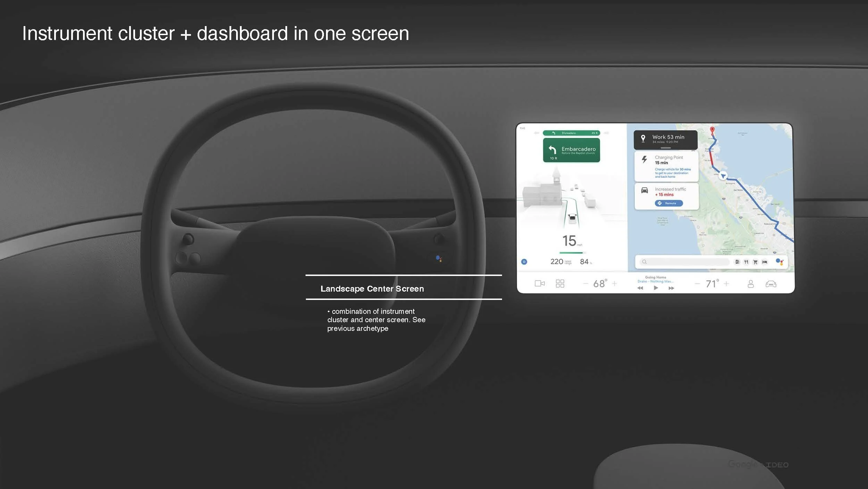Screen dimensions: 868x489
Task: Open the car settings icon
Action: point(771,284)
